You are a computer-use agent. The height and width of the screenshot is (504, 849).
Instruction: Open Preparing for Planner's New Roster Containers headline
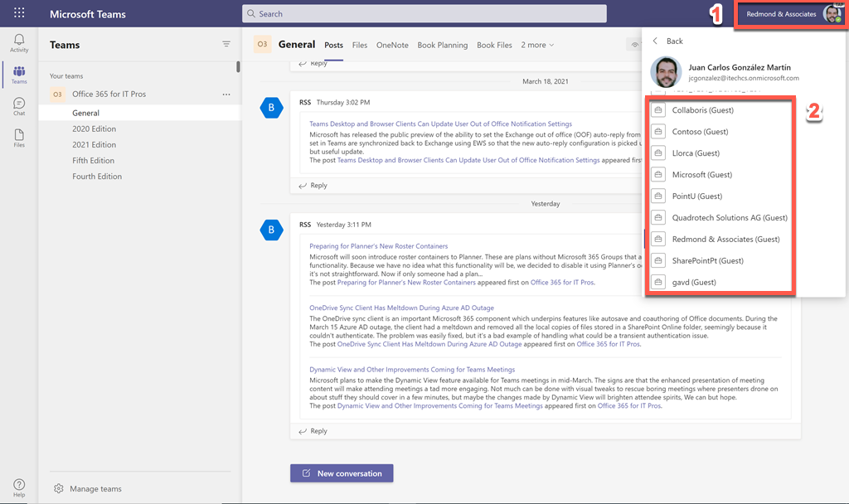pos(378,246)
